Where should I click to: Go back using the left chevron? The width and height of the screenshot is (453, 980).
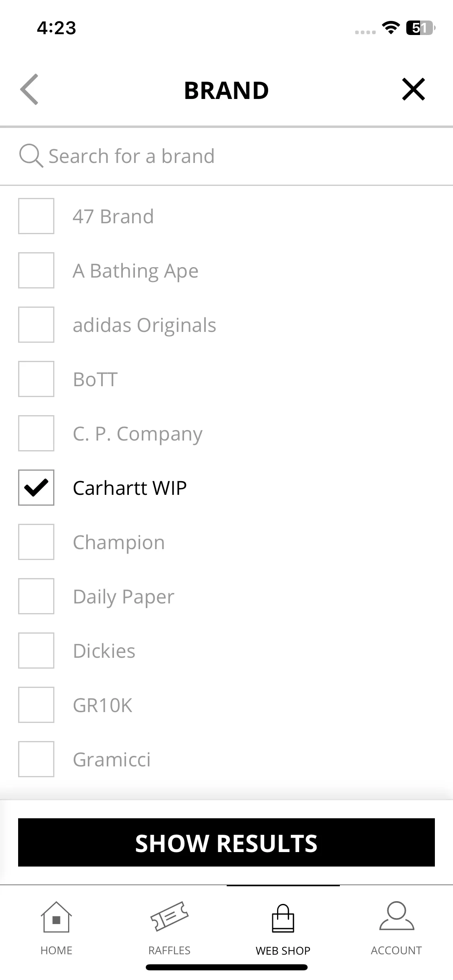29,89
